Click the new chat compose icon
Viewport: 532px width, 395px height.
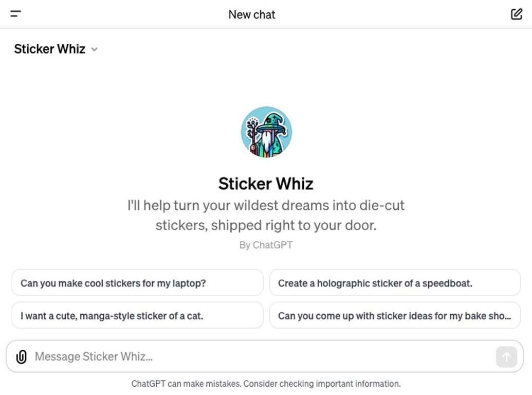click(x=516, y=14)
